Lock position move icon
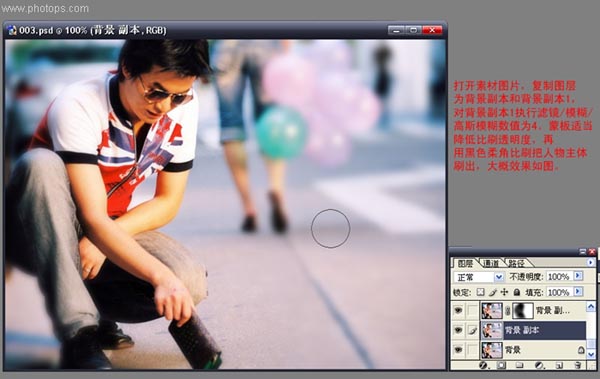 (504, 292)
